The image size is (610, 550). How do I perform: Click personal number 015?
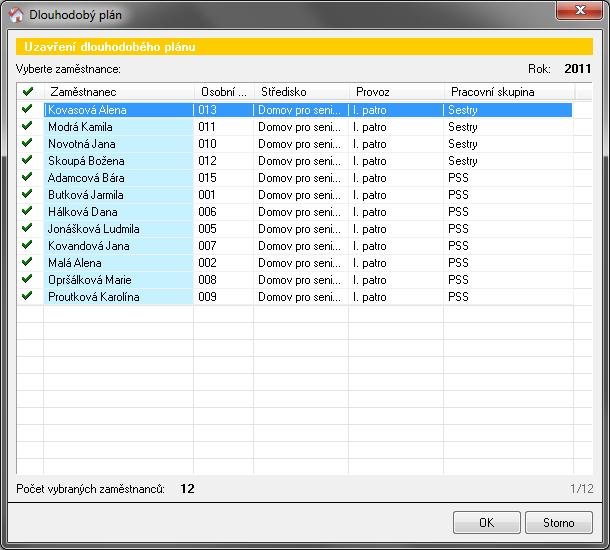point(207,178)
